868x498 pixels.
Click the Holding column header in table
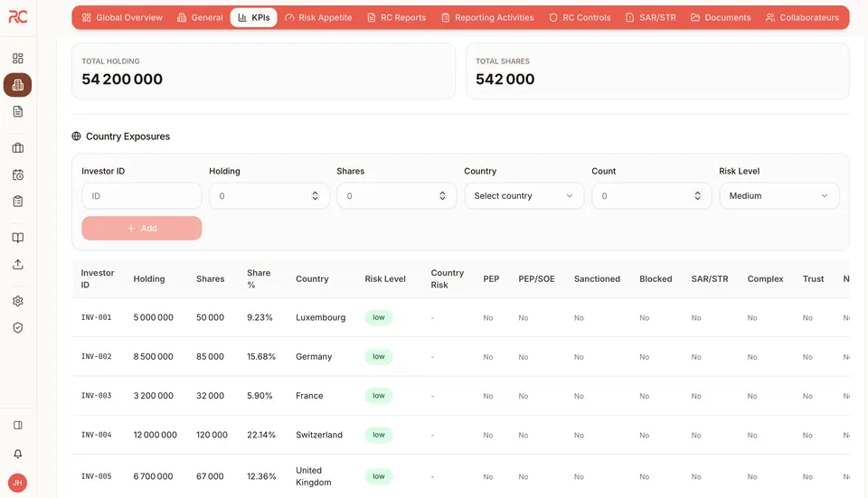coord(149,279)
